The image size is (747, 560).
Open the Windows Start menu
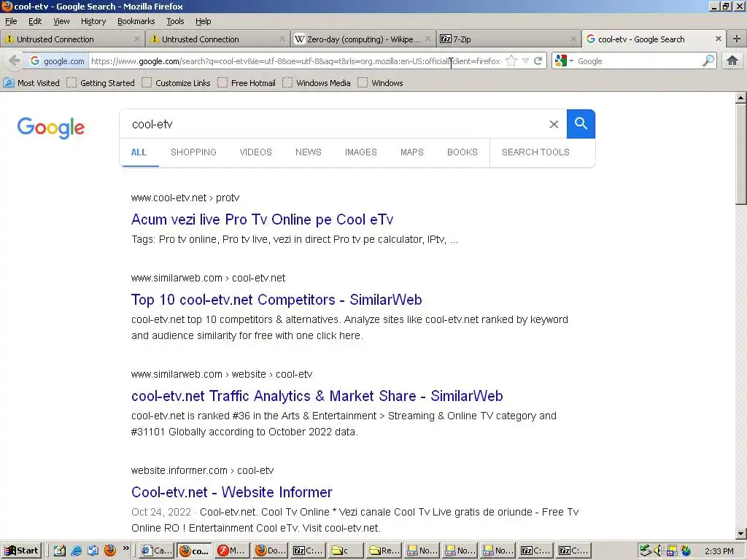click(21, 551)
